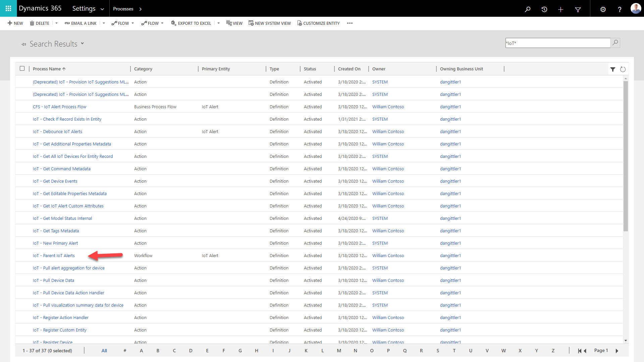Viewport: 644px width, 362px height.
Task: Expand the DELETE button dropdown arrow
Action: (x=57, y=23)
